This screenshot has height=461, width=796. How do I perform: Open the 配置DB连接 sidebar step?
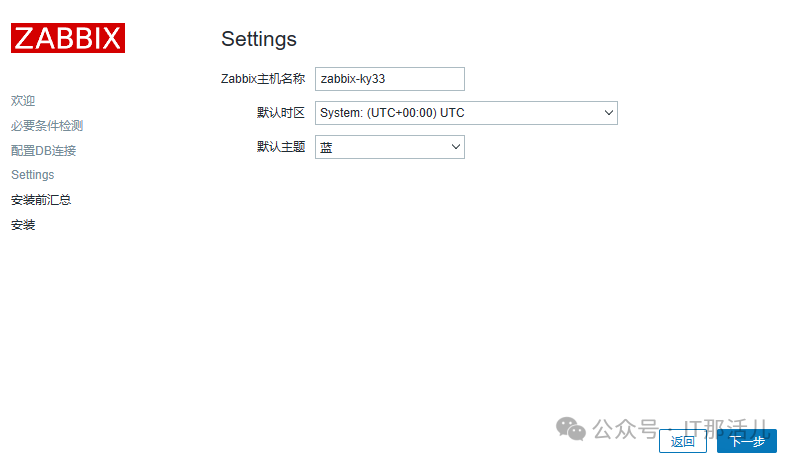(x=44, y=150)
